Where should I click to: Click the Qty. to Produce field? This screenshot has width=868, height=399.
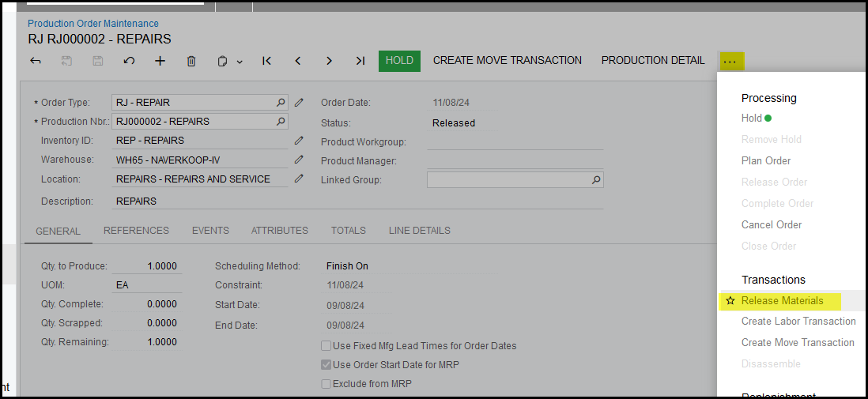pos(148,266)
